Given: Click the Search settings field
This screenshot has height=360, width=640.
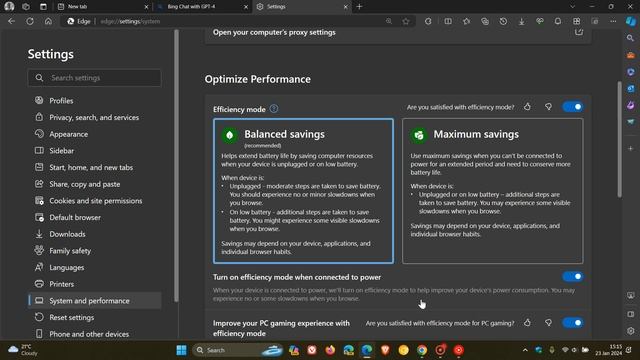Looking at the screenshot, I should point(95,78).
